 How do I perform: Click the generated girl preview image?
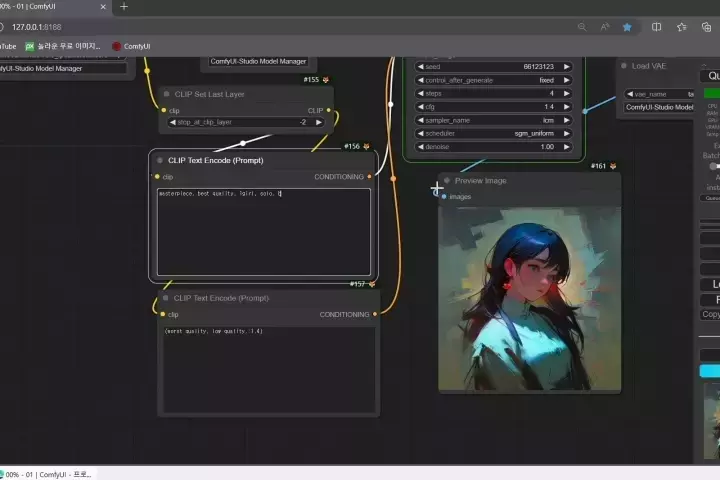point(529,299)
